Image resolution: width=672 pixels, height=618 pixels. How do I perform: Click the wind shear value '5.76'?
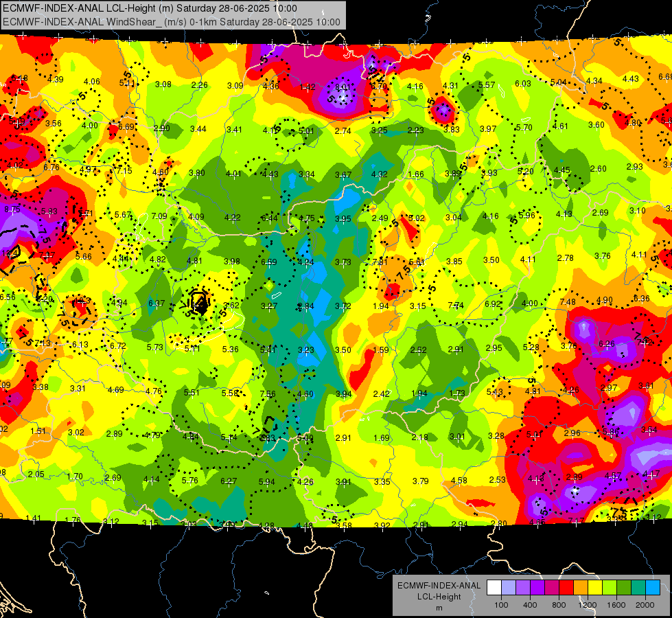click(x=190, y=481)
